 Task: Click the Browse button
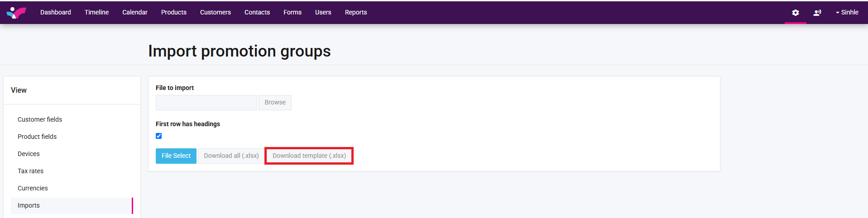point(275,103)
